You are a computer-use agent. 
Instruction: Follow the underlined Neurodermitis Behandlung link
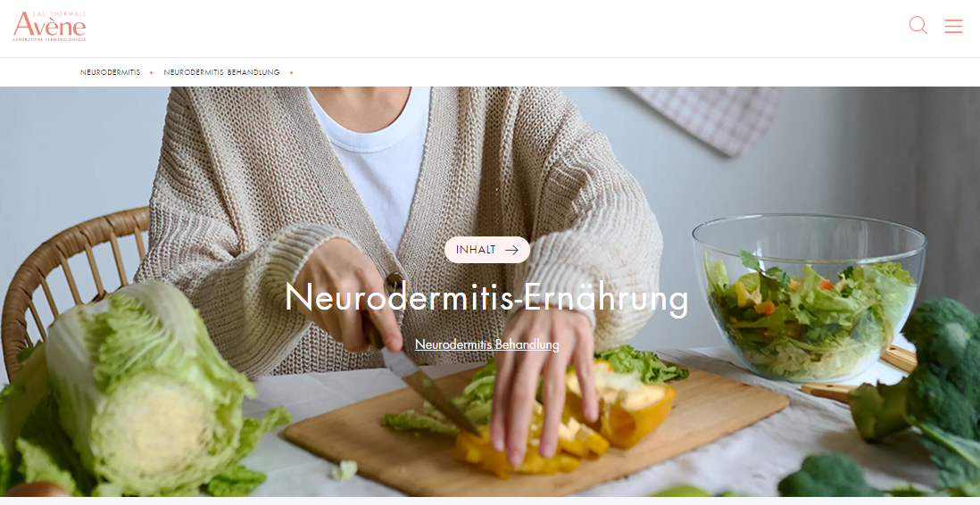(x=486, y=344)
